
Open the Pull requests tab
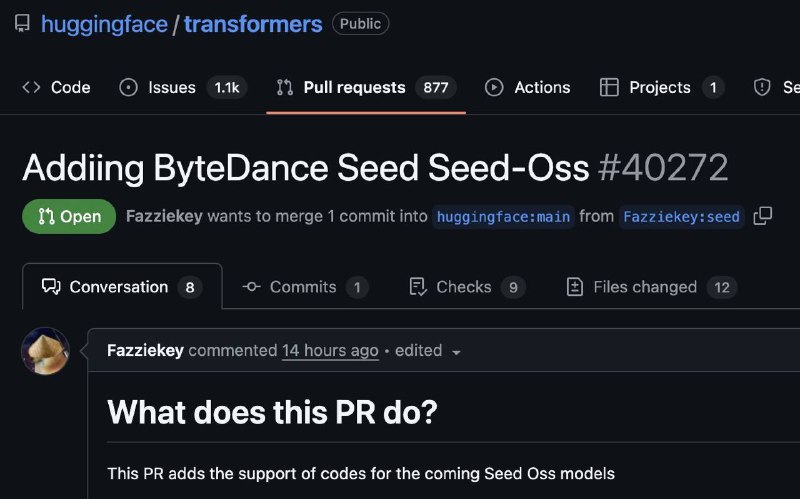coord(366,87)
